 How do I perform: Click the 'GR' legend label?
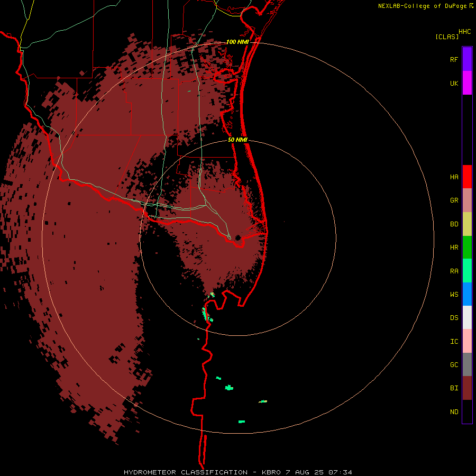click(454, 200)
